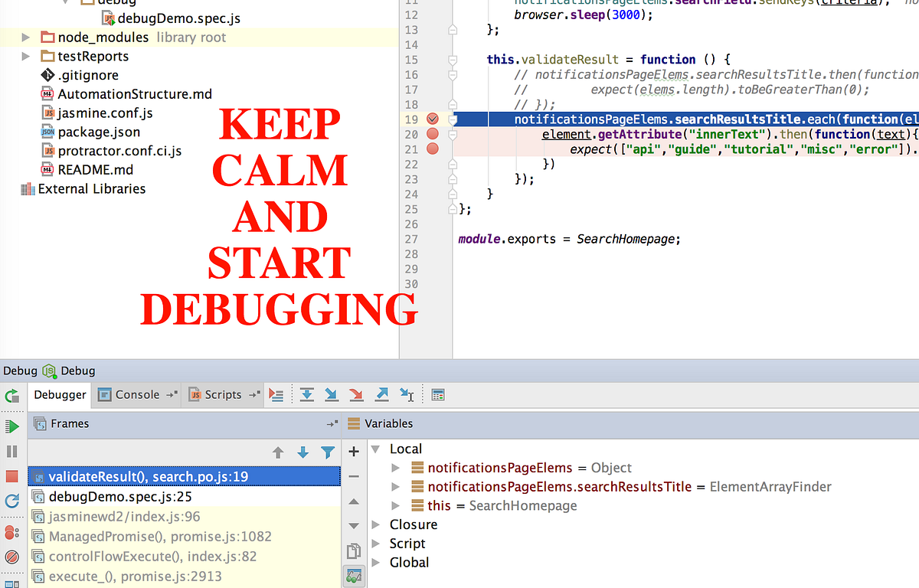Image resolution: width=919 pixels, height=588 pixels.
Task: Move watch up in Variables panel
Action: [354, 501]
